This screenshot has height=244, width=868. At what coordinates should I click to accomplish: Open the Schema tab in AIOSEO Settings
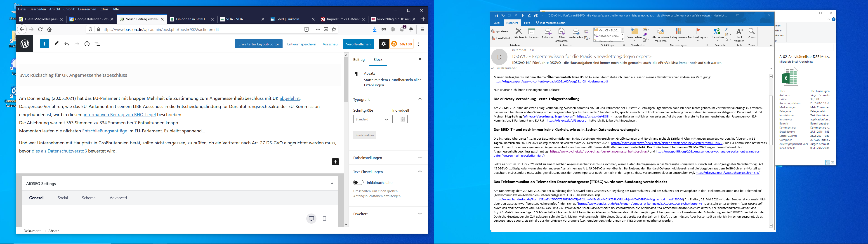tap(89, 198)
